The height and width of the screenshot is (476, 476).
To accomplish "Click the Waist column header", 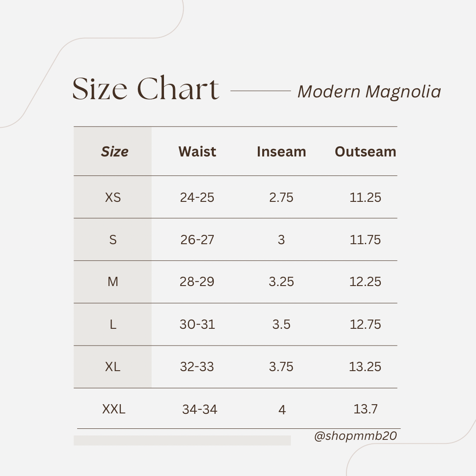I will point(197,152).
